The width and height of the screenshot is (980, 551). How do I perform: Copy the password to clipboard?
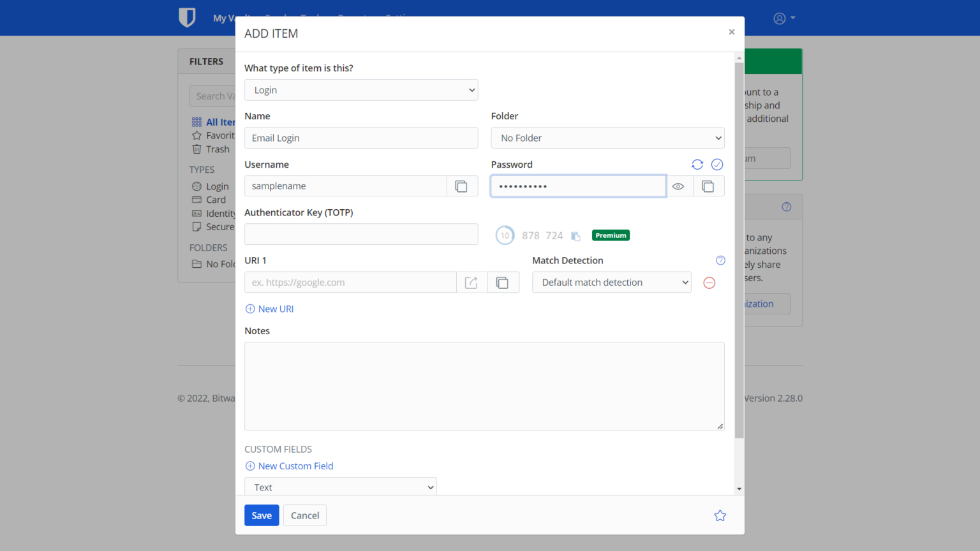pyautogui.click(x=708, y=186)
